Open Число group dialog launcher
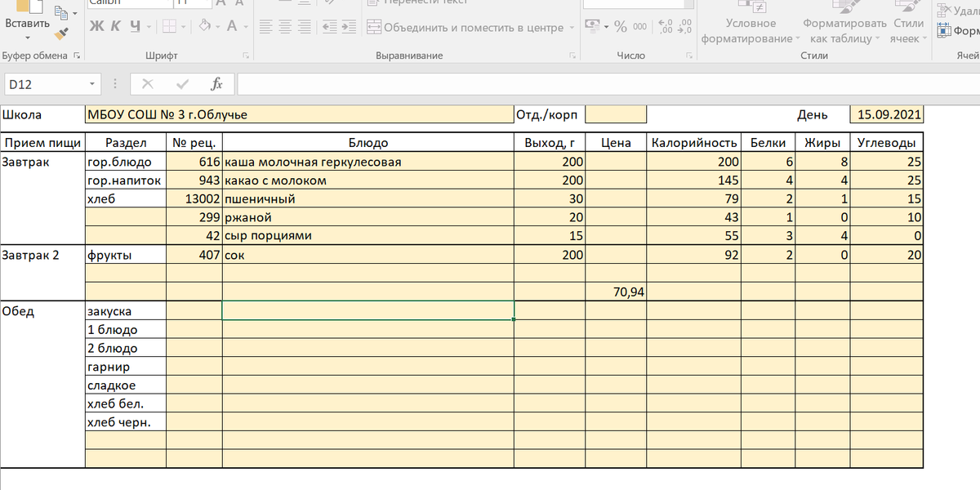The image size is (980, 490). coord(689,56)
